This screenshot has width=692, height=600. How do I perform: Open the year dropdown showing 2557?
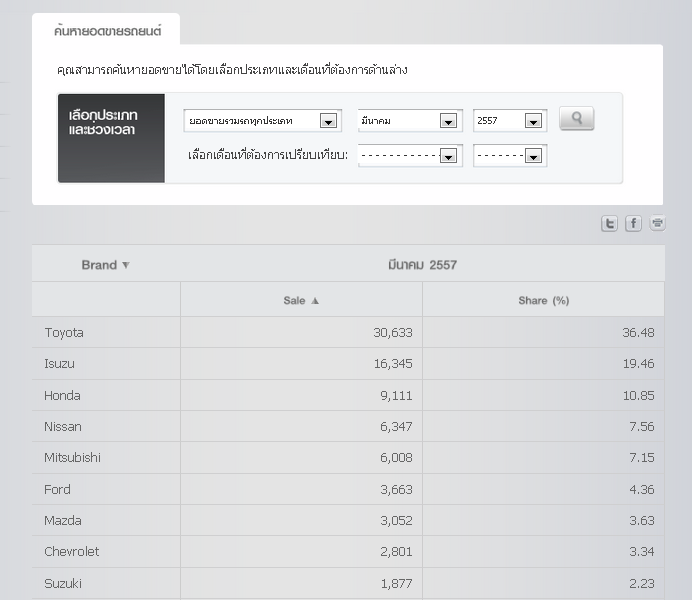point(532,121)
